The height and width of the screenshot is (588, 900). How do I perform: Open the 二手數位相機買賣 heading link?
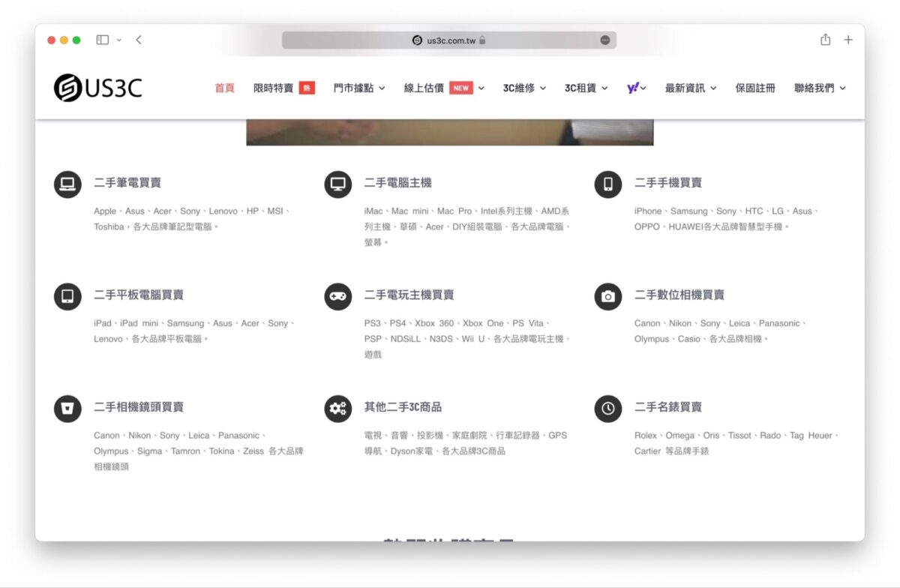(679, 295)
